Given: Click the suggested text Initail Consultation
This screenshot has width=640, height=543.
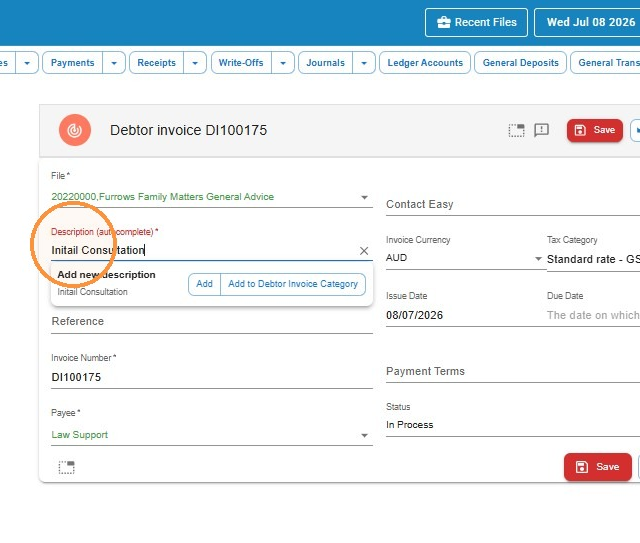Looking at the screenshot, I should 92,292.
